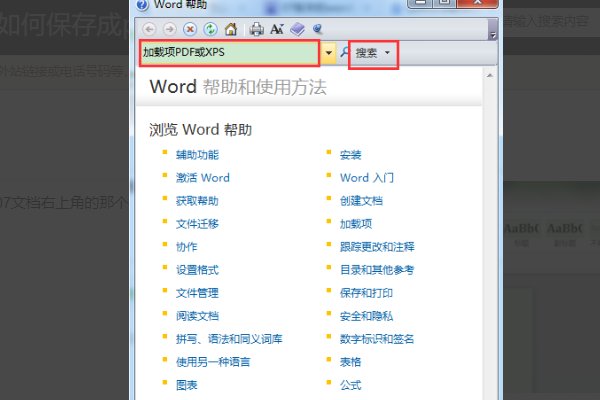Show Table of Contents book icon

click(x=297, y=29)
